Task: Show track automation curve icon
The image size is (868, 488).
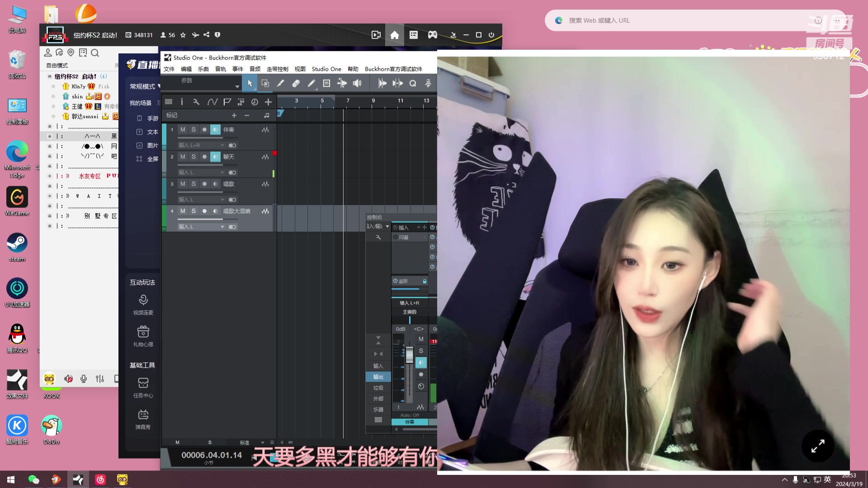Action: [212, 102]
